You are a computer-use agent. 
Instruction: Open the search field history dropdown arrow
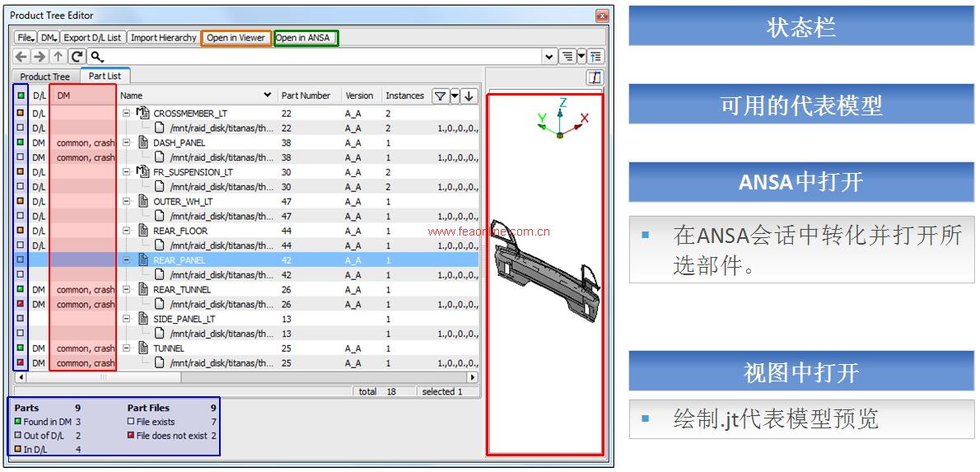[549, 57]
